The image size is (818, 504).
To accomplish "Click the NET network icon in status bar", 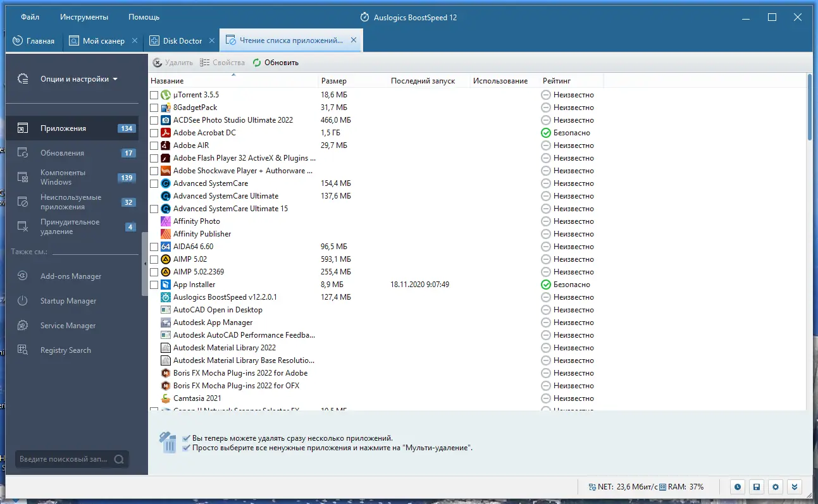I will pos(592,487).
